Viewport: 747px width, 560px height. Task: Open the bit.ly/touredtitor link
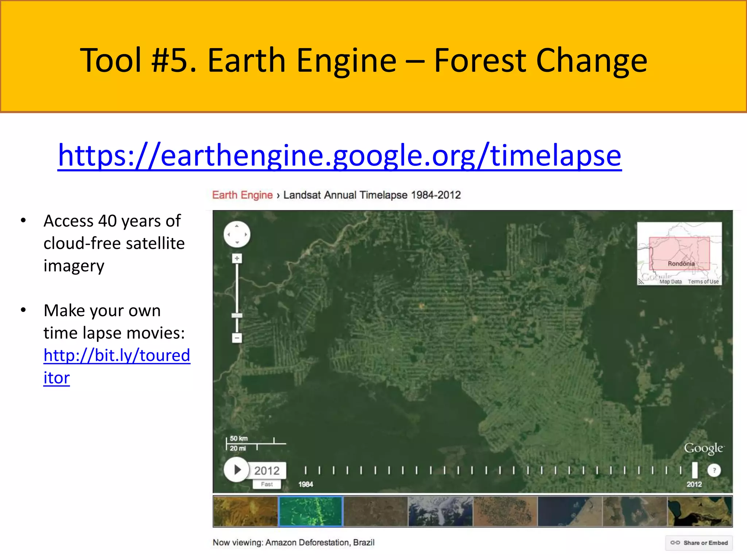[x=117, y=366]
